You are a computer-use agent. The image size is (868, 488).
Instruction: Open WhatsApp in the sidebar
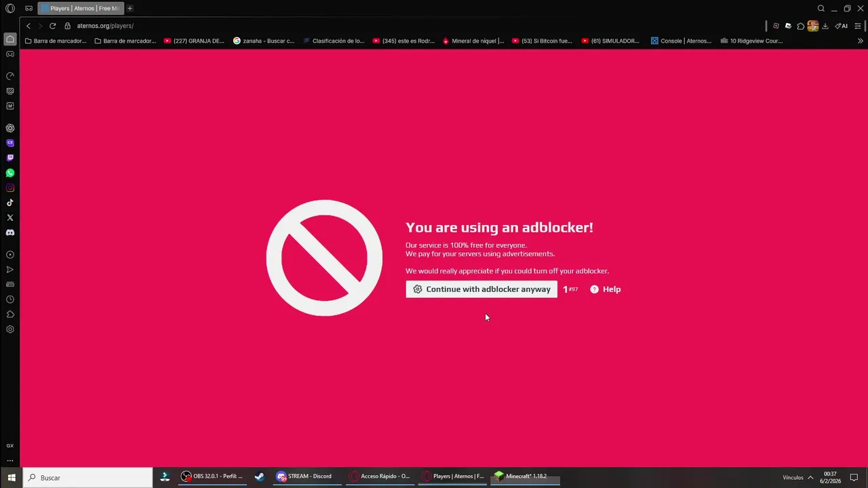tap(10, 173)
